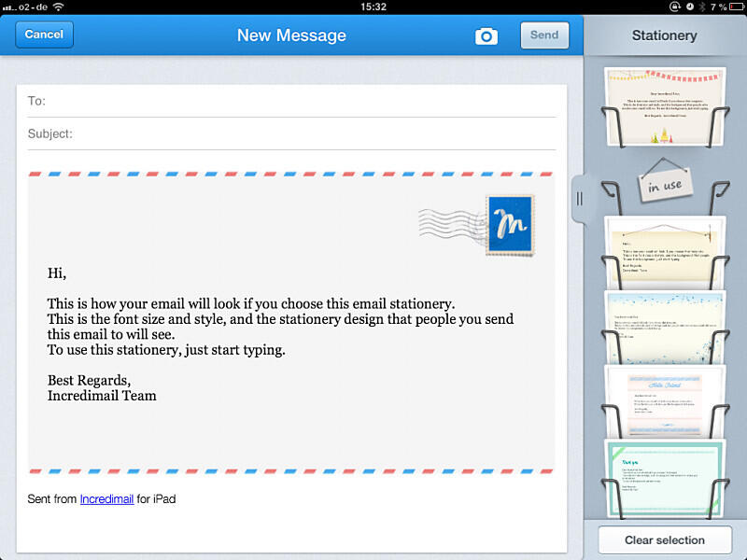The image size is (747, 560).
Task: Tap the alarm clock status icon
Action: [690, 7]
